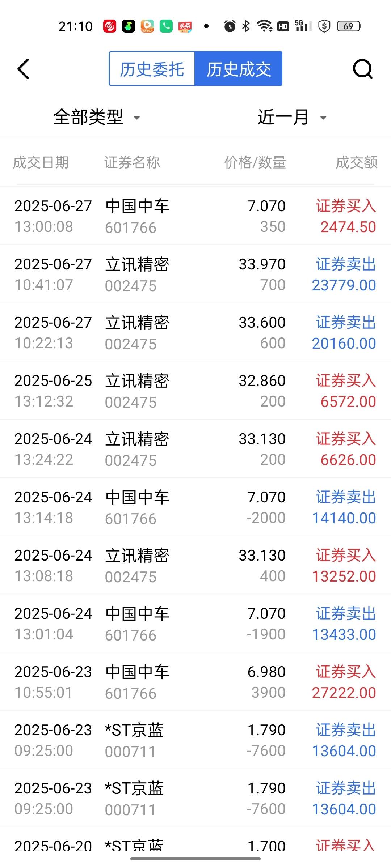Tap the Bluetooth status bar icon

click(246, 26)
